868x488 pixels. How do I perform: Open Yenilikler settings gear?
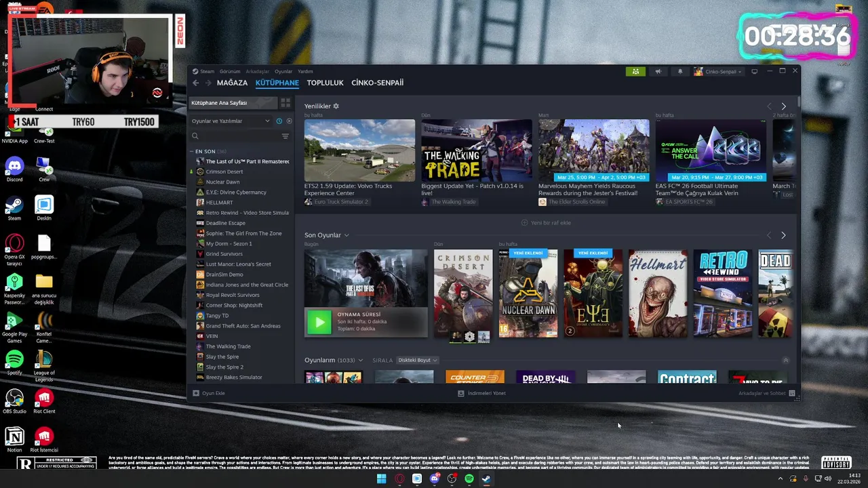(x=336, y=106)
